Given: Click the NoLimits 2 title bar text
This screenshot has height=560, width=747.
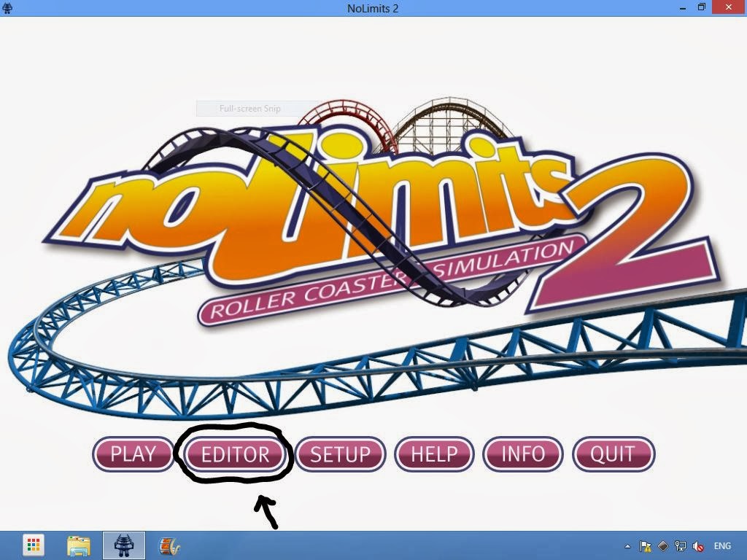Looking at the screenshot, I should click(373, 7).
